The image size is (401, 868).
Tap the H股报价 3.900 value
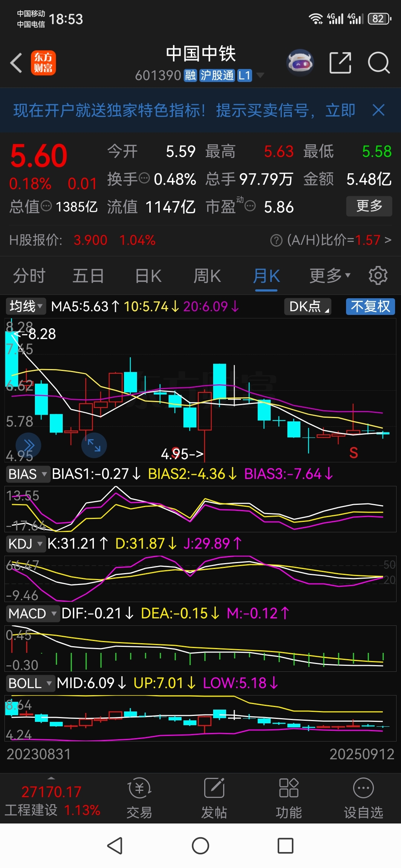pos(91,240)
